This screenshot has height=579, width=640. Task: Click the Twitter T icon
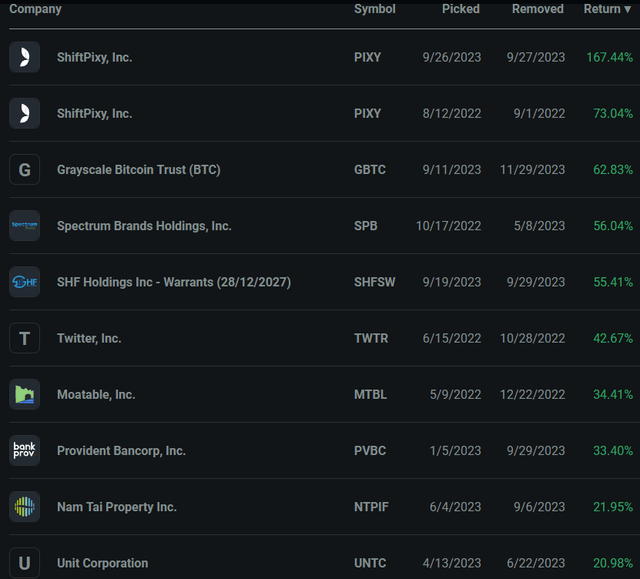click(24, 338)
